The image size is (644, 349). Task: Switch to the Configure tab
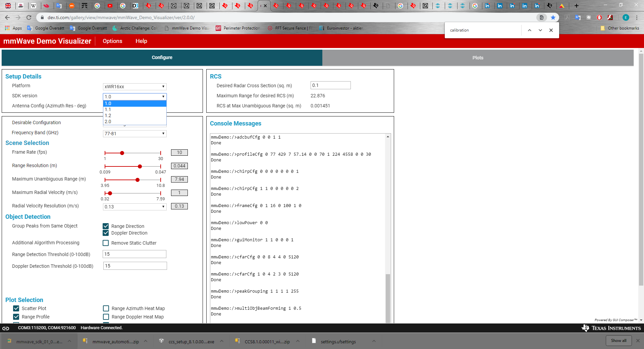(162, 57)
